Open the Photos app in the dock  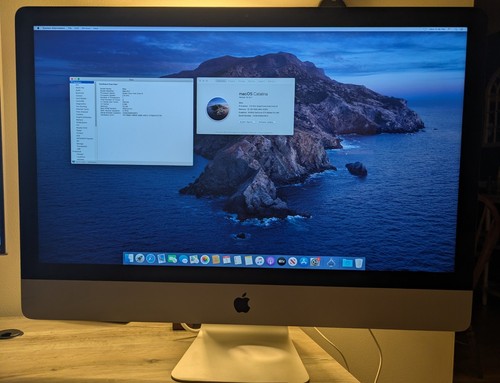pyautogui.click(x=205, y=259)
